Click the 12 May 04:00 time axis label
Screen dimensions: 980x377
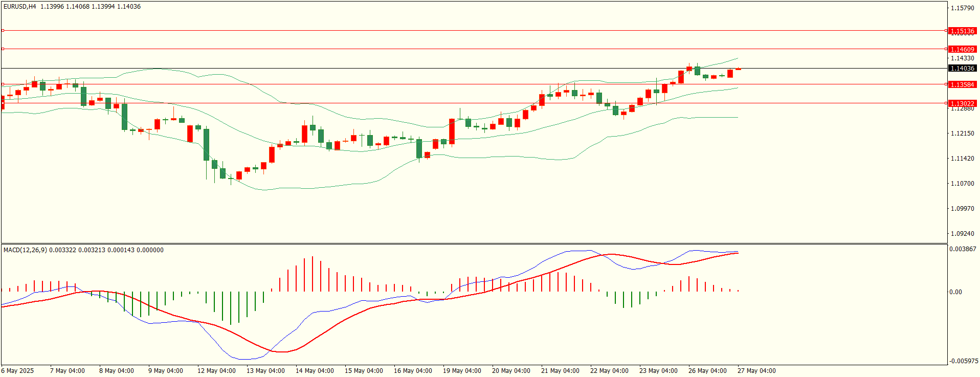tap(216, 371)
